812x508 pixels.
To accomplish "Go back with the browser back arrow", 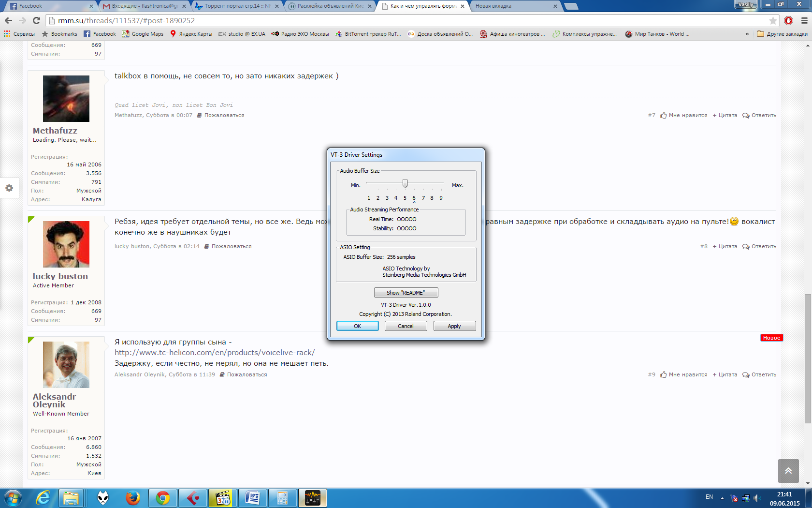I will point(8,20).
